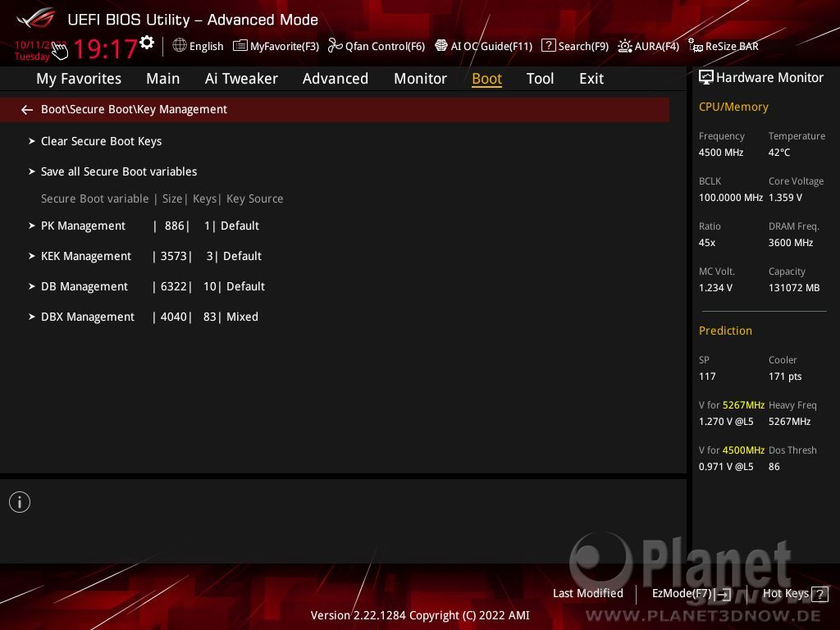Switch to EzMode(F7)
The image size is (840, 630).
[691, 594]
